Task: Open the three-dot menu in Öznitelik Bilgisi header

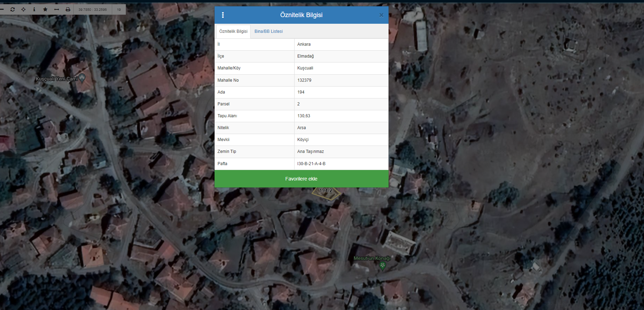Action: (223, 15)
